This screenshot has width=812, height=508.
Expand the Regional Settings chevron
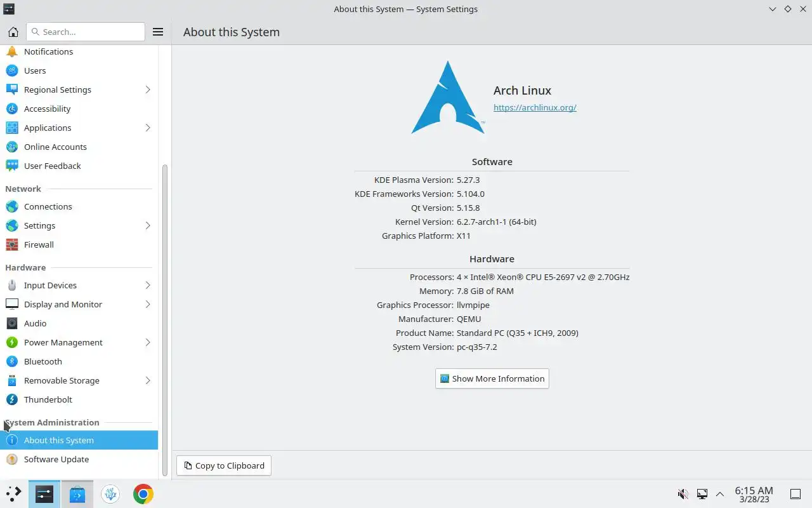click(x=148, y=90)
